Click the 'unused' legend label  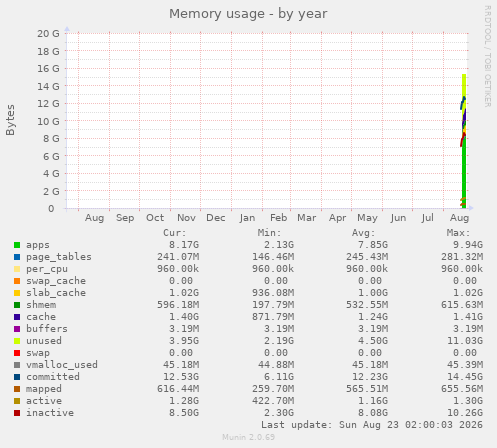pyautogui.click(x=44, y=341)
